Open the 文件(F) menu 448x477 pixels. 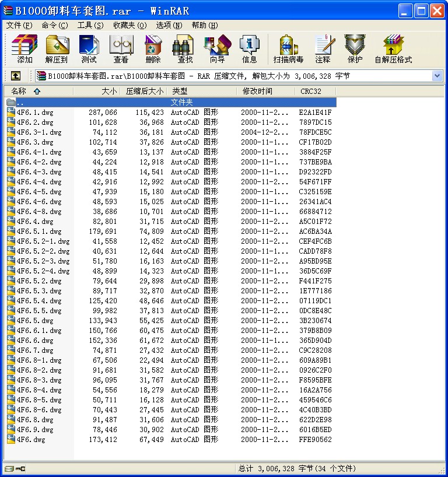point(19,25)
